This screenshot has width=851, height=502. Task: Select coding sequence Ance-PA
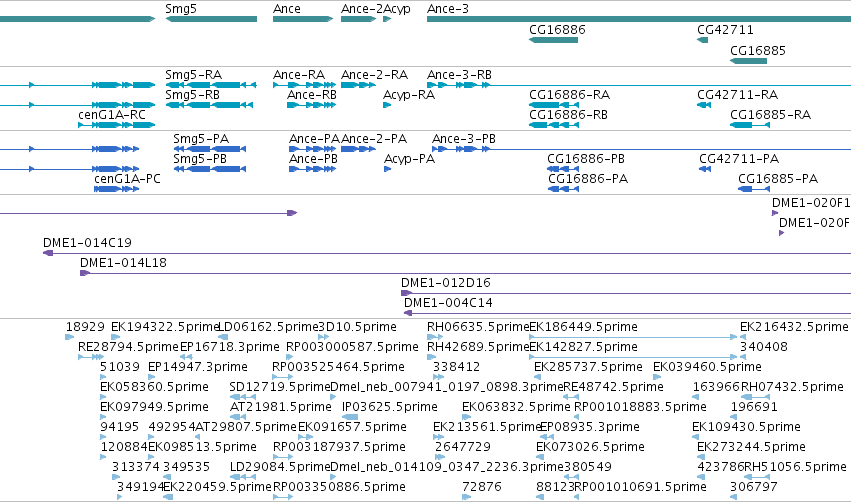313,149
